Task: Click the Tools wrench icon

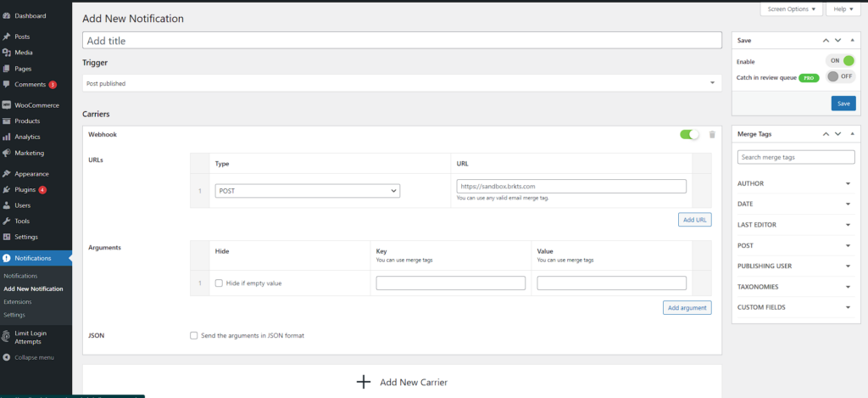Action: (7, 221)
